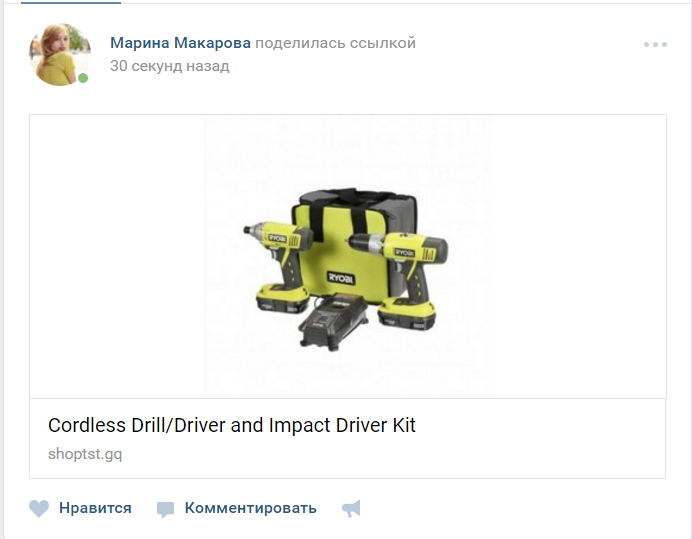Click the left Ryobi impact driver image
The height and width of the screenshot is (539, 692).
click(x=278, y=266)
